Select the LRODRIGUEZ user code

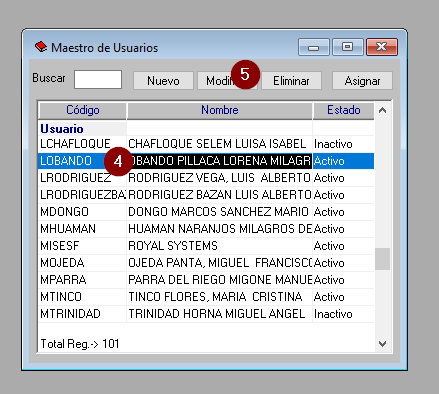pos(76,178)
